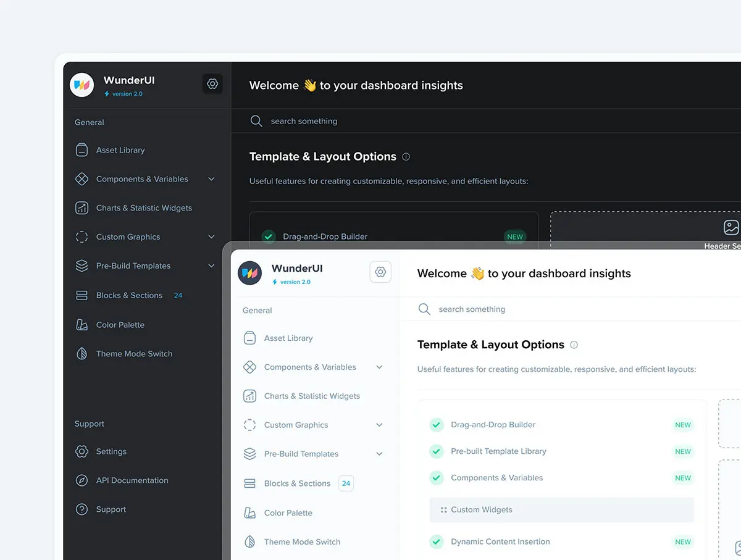
Task: Click the Charts & Statistic Widgets icon in the light sidebar
Action: (249, 396)
